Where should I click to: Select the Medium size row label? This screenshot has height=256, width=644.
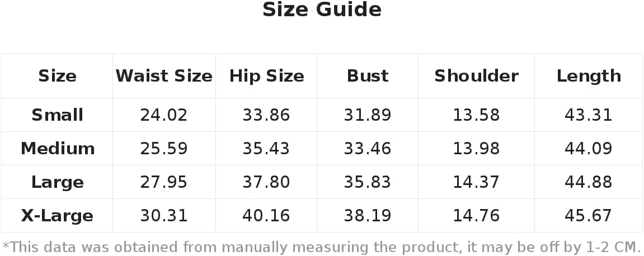57,149
